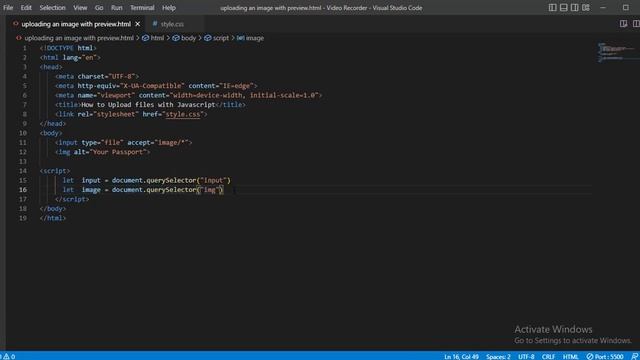Minimize the VS Code window
The image size is (640, 360).
603,7
